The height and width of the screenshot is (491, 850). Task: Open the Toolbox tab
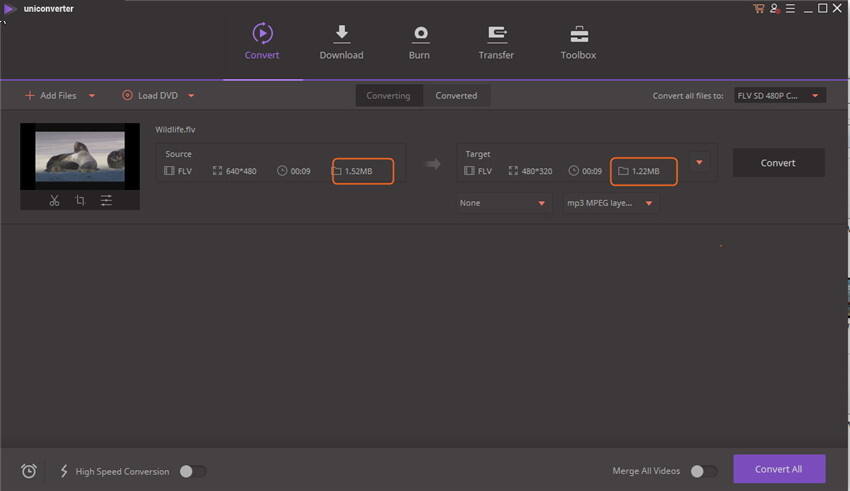click(x=578, y=42)
